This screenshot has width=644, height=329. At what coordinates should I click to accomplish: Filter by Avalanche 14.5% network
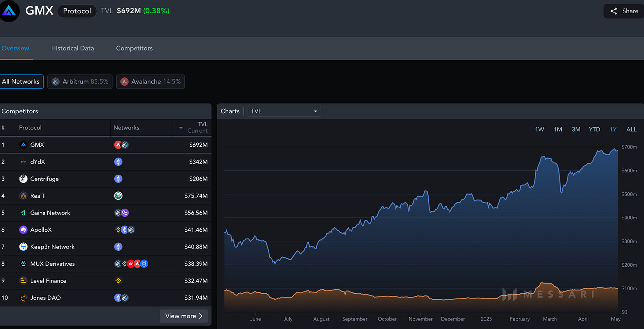click(x=150, y=81)
